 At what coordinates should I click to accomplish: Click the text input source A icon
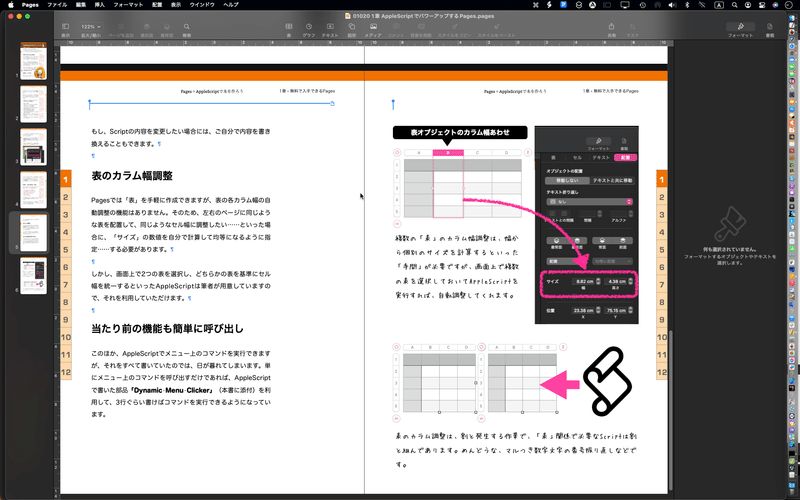[718, 5]
